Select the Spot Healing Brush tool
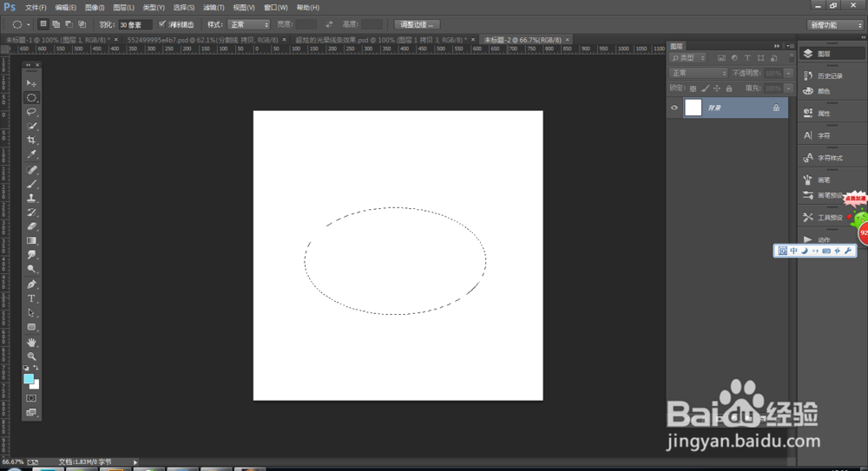Image resolution: width=868 pixels, height=471 pixels. pyautogui.click(x=31, y=170)
